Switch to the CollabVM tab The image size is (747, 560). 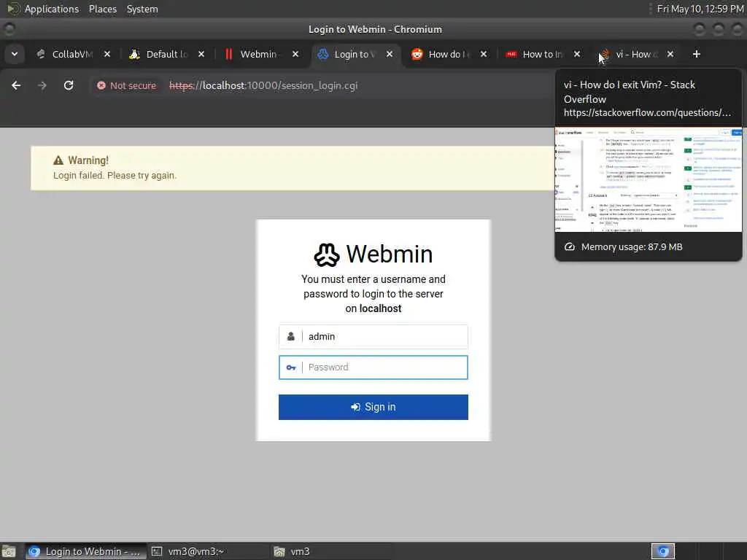click(x=71, y=54)
